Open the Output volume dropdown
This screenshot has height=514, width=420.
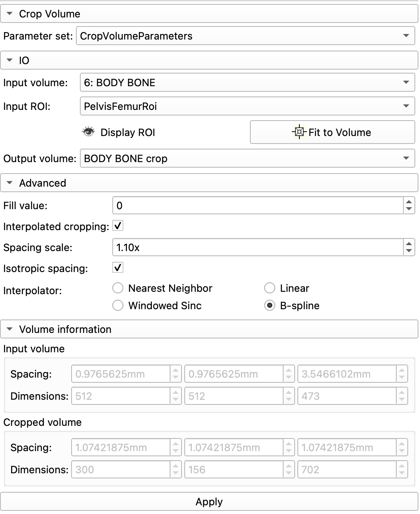point(247,159)
